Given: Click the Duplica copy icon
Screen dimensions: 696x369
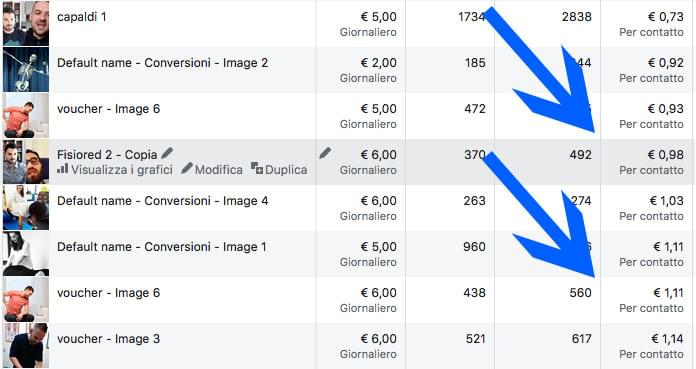Looking at the screenshot, I should (257, 168).
